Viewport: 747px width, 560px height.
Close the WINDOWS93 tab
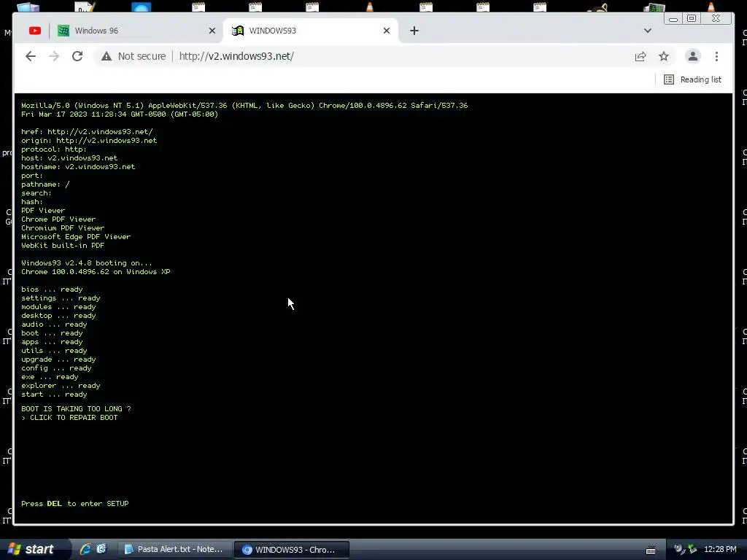click(387, 31)
